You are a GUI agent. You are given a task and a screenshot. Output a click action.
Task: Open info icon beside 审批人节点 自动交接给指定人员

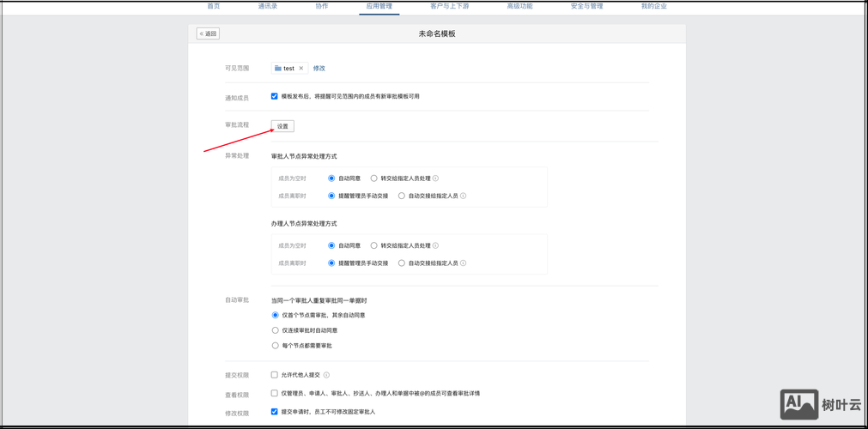point(464,196)
